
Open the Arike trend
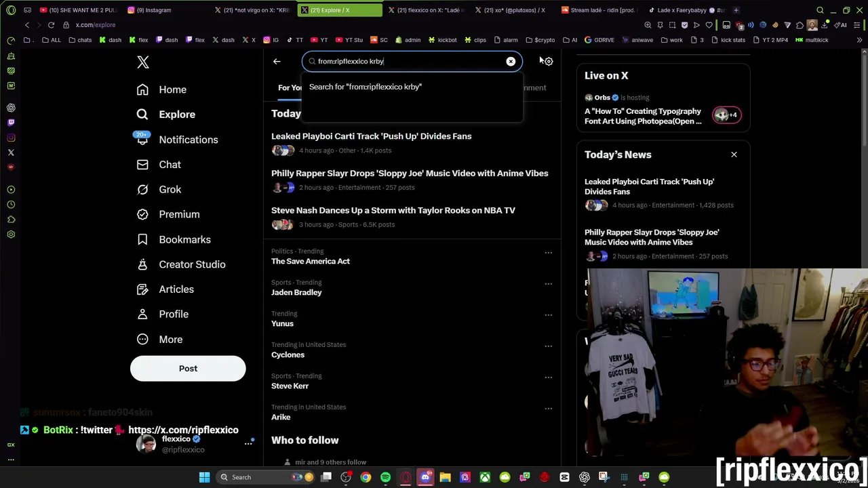pos(281,418)
